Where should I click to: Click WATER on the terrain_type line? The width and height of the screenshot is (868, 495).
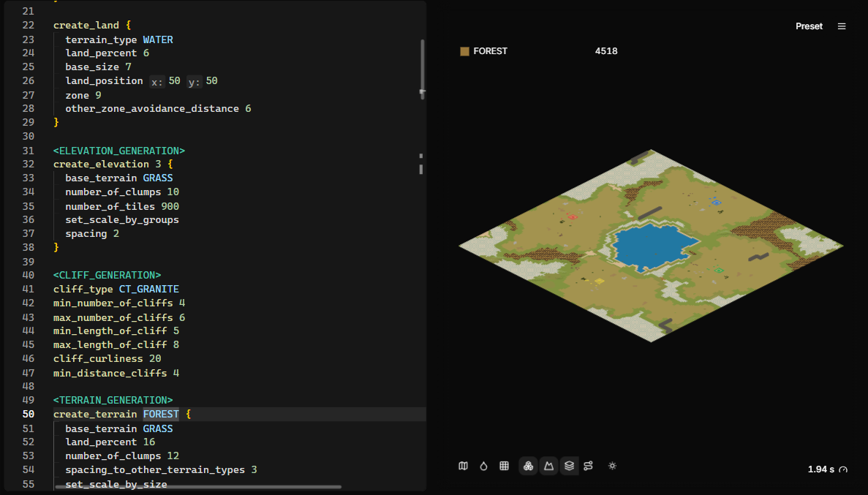[x=158, y=40]
